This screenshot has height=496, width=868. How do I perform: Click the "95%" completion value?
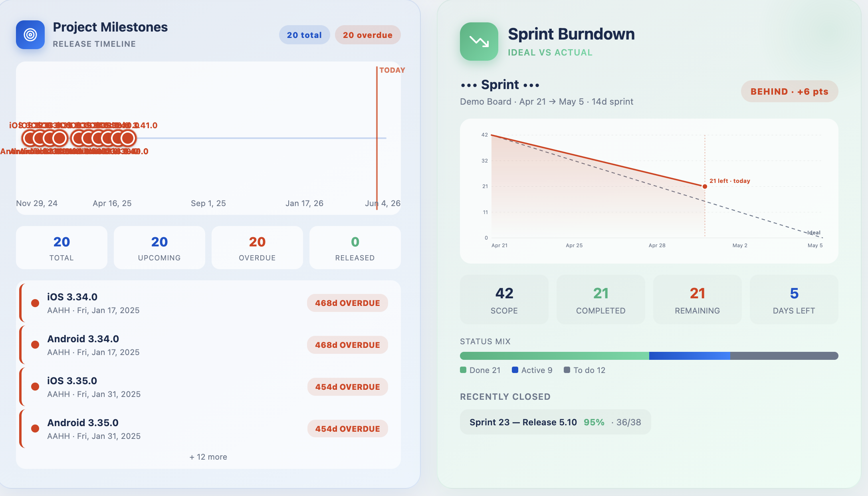[x=594, y=422]
